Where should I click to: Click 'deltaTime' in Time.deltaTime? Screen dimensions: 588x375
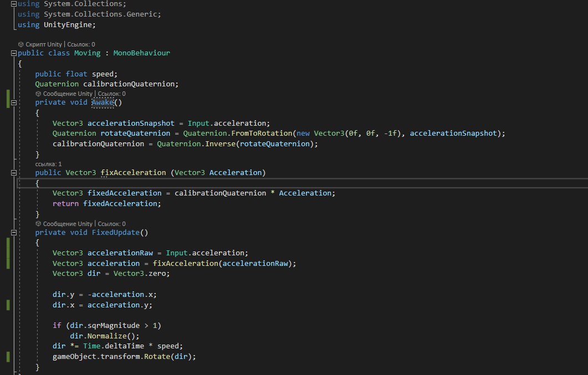(125, 346)
